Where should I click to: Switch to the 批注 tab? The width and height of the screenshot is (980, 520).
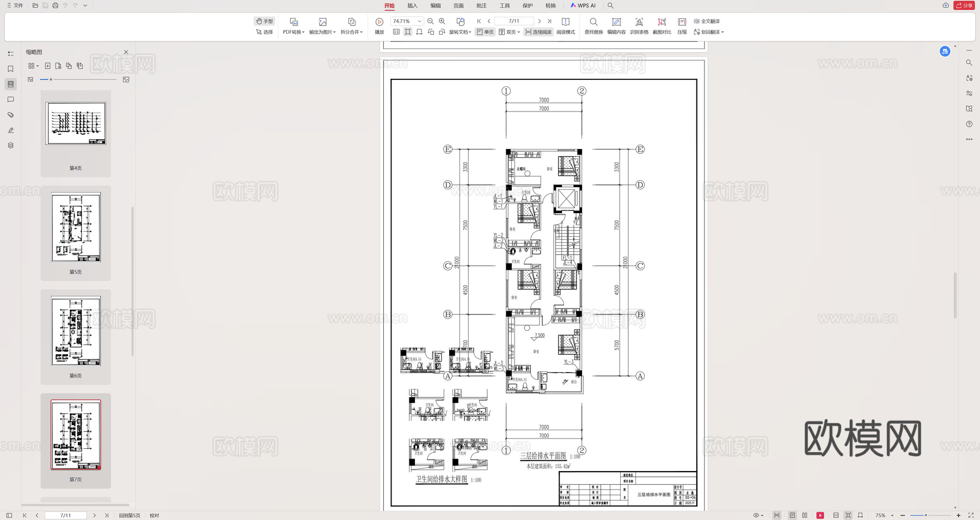481,5
